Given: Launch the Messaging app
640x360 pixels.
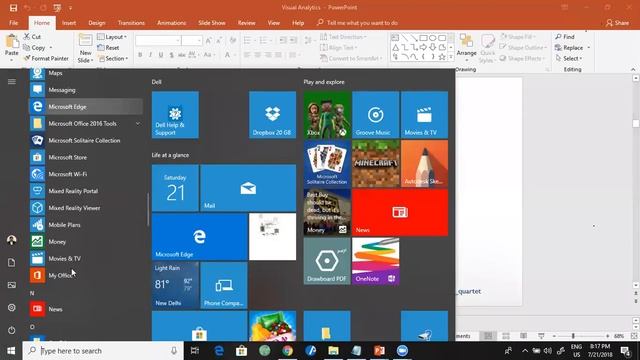Looking at the screenshot, I should pos(86,90).
